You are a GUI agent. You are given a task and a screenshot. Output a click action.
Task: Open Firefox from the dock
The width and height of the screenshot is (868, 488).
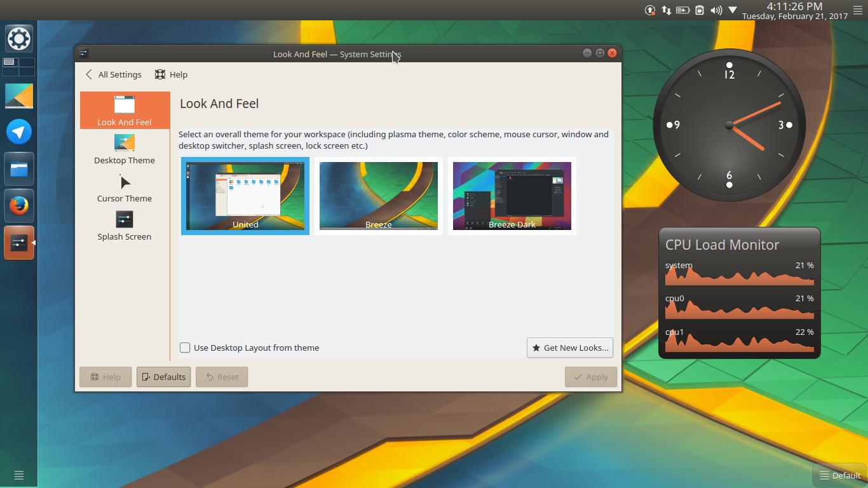[x=18, y=206]
